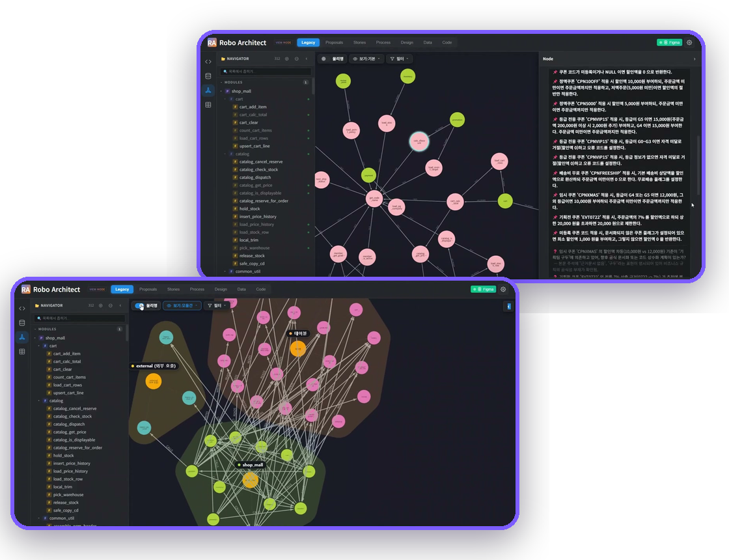Collapse cart folder arrow in top window tree
This screenshot has width=729, height=560.
pos(225,99)
